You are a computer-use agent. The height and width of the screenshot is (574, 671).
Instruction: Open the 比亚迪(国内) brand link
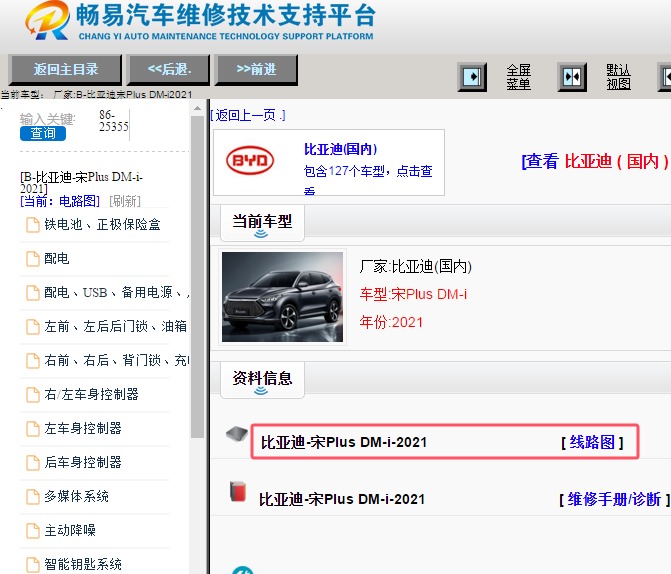[341, 149]
